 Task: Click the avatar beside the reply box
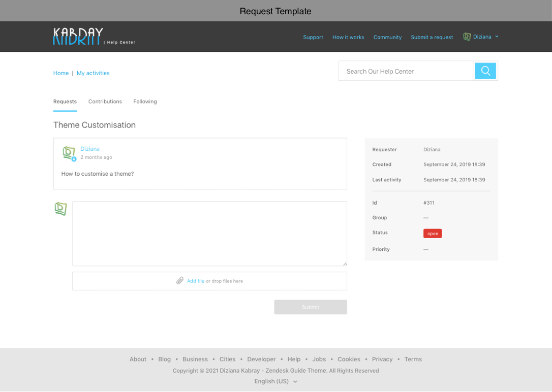point(60,209)
